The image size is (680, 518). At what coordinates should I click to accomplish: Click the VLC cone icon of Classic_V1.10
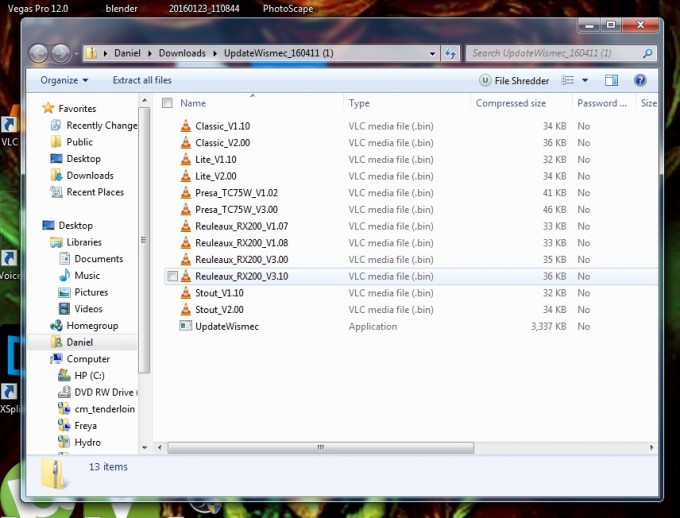tap(186, 126)
